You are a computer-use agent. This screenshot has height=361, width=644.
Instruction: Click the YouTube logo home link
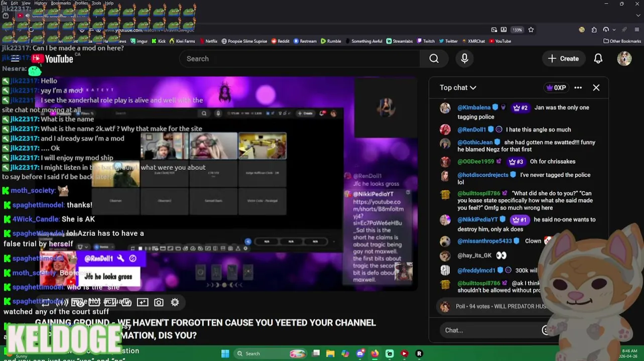(x=52, y=59)
